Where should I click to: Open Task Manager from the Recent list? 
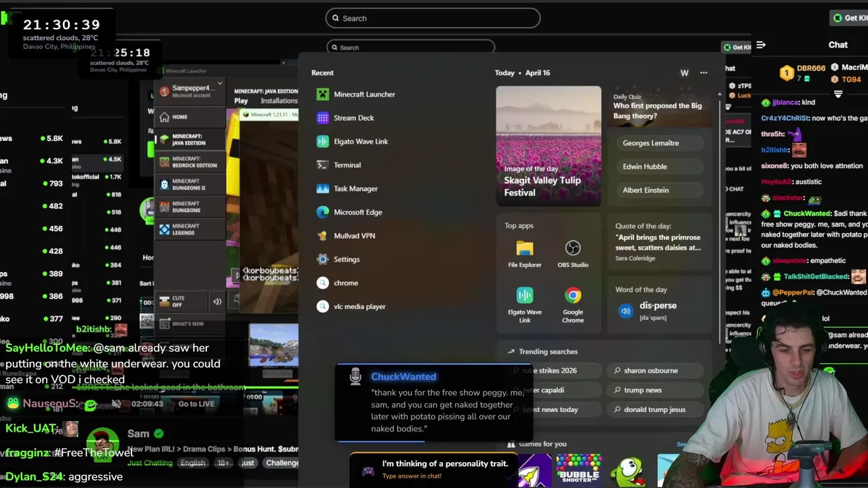coord(347,188)
